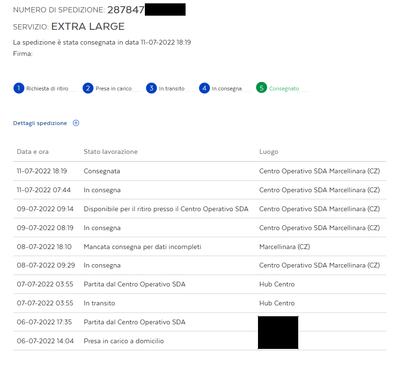Select the In transito step label

[x=172, y=89]
